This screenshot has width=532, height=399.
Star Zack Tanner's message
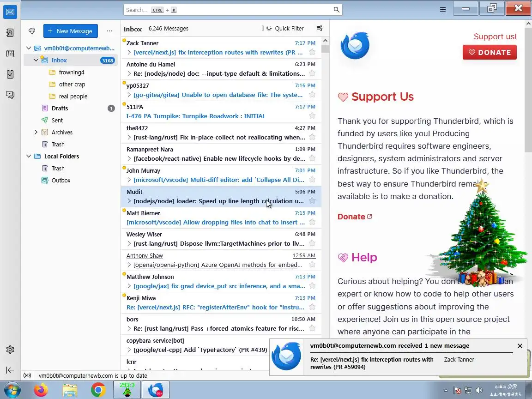coord(312,52)
